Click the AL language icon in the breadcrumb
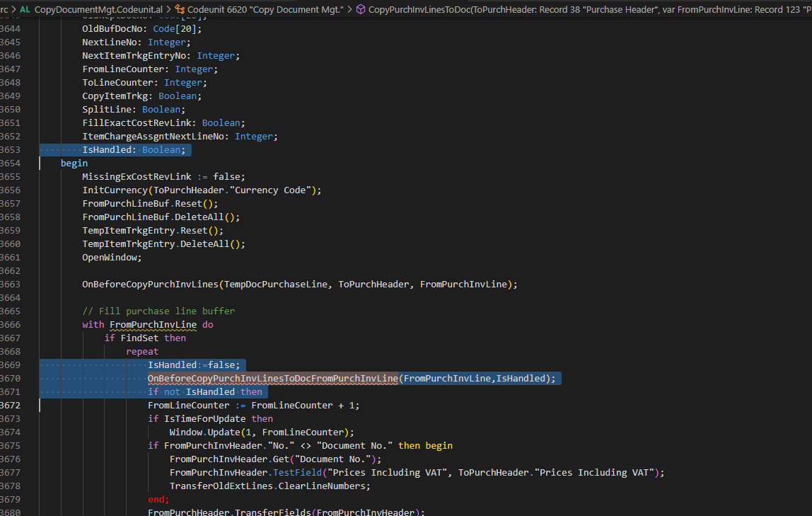Viewport: 812px width, 516px height. [23, 7]
